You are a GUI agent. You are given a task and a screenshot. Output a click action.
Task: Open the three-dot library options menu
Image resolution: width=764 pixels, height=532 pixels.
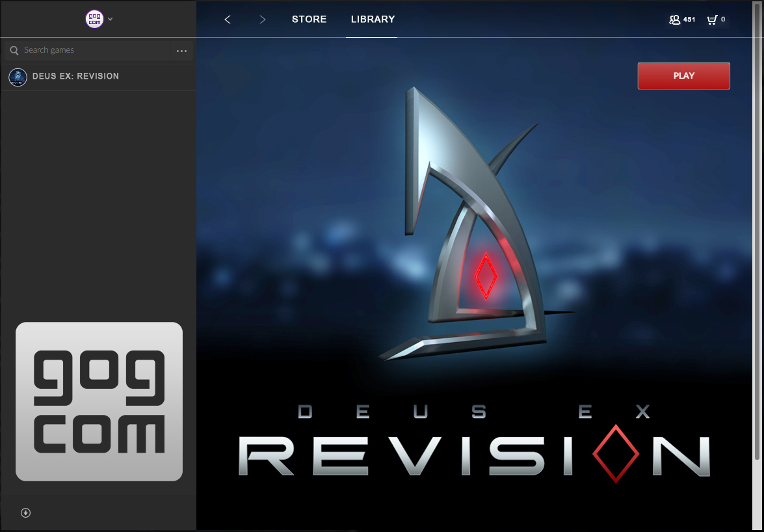coord(181,51)
